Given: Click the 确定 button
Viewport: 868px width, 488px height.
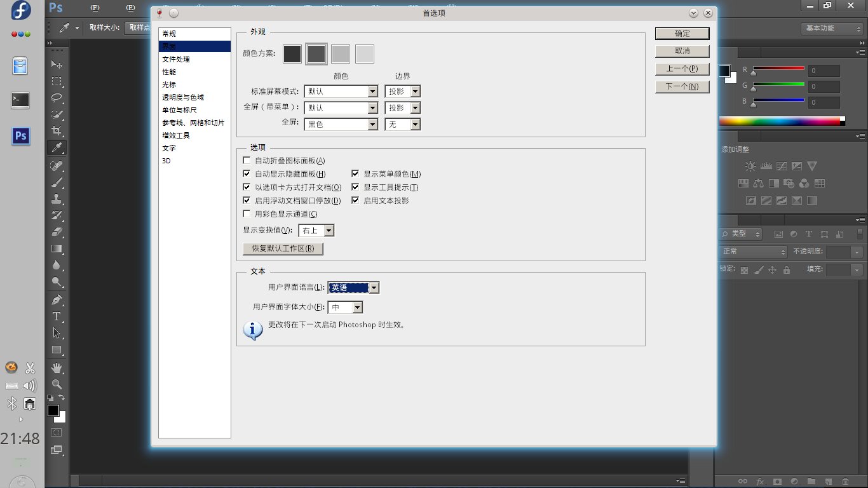Looking at the screenshot, I should 682,34.
